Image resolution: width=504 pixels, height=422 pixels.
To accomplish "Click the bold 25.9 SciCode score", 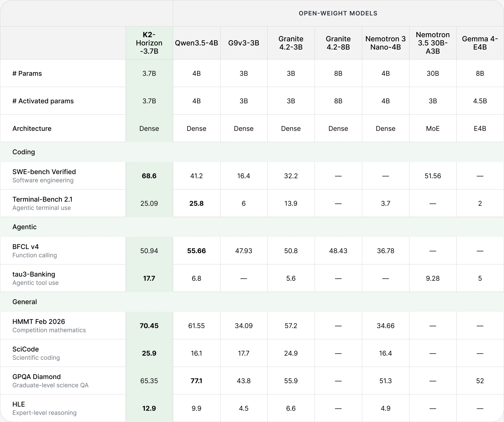I will pos(149,353).
